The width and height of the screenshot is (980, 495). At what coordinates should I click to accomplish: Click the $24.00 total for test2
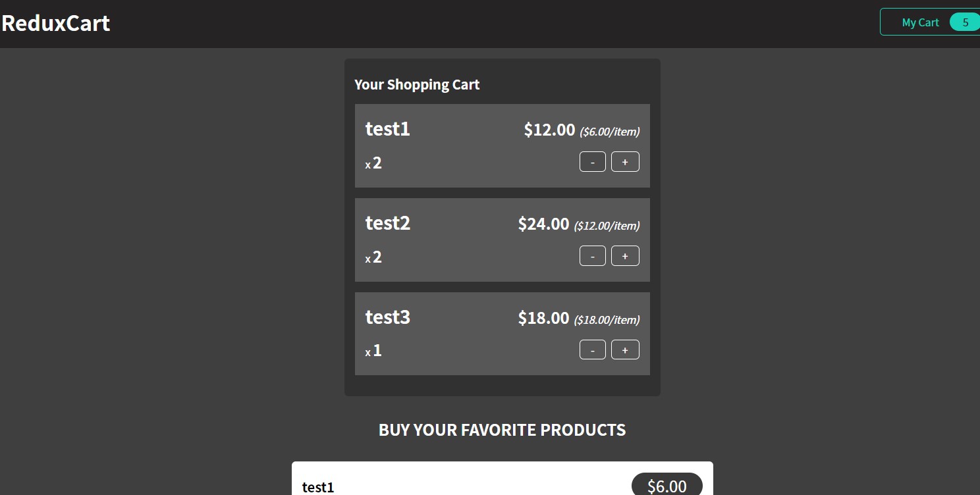(x=543, y=224)
